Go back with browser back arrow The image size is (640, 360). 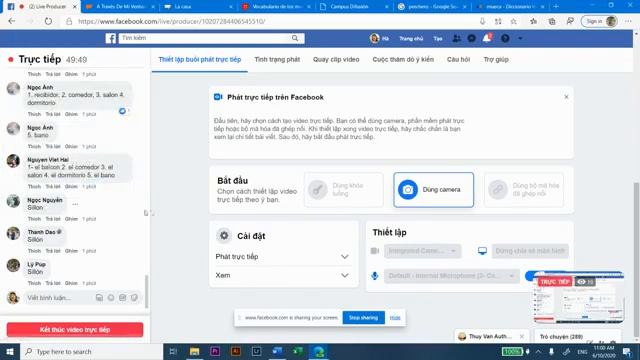point(12,21)
